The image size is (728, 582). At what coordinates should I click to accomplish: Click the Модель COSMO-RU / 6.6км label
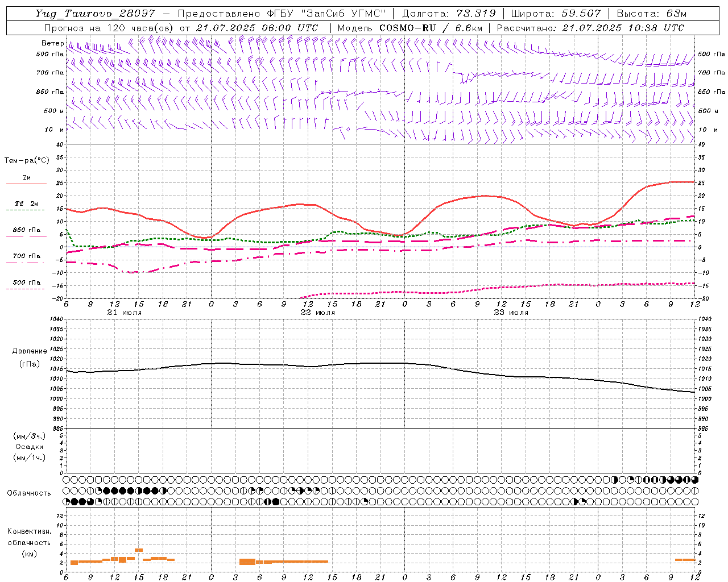point(409,28)
